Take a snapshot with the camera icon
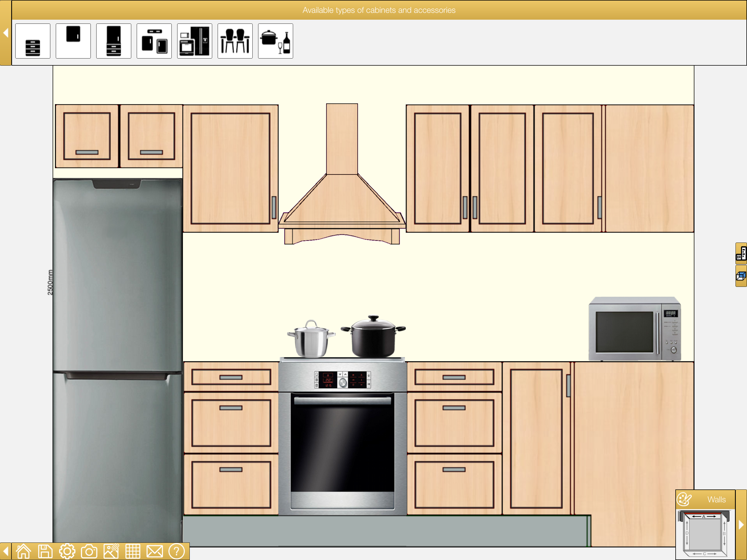 [x=89, y=551]
